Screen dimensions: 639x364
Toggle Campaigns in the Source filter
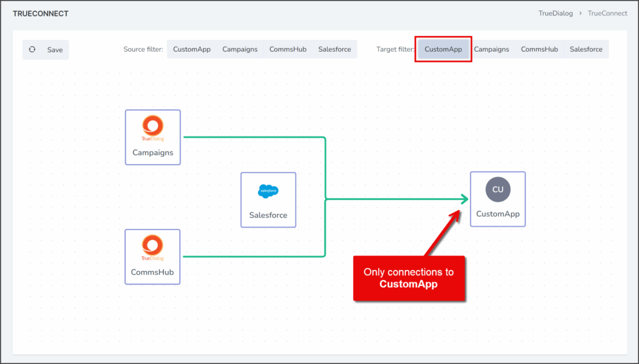coord(240,49)
